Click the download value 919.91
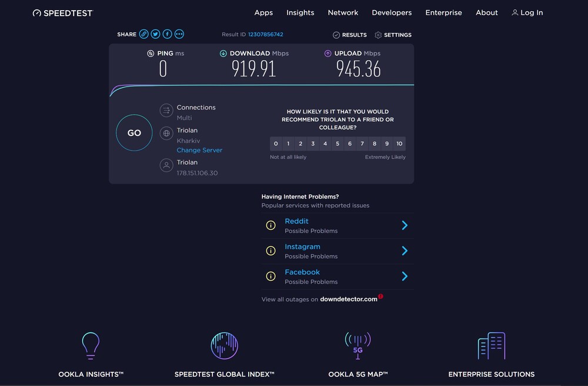The image size is (588, 386). click(253, 69)
